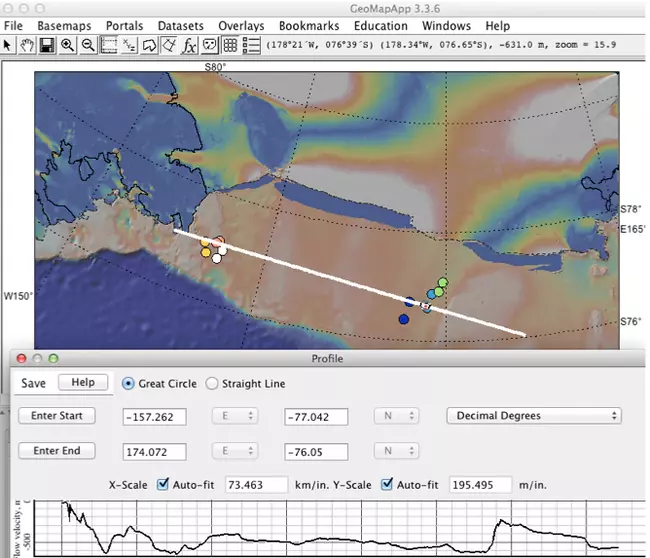
Task: Click the start longitude field -157.262
Action: tap(155, 416)
